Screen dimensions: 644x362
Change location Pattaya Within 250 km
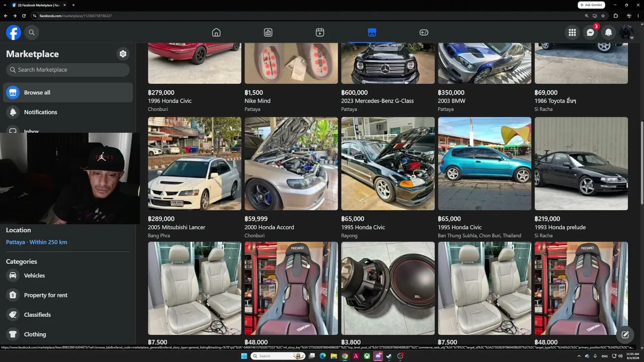tap(36, 242)
